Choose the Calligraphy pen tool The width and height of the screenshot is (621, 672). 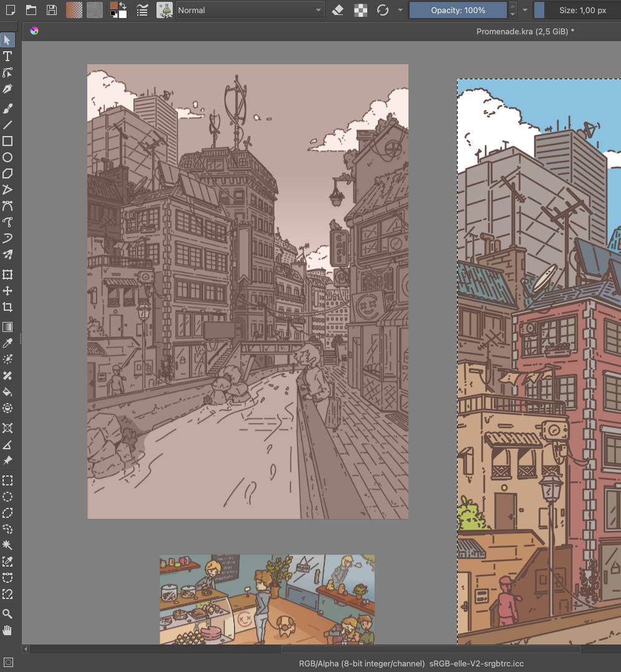(7, 89)
